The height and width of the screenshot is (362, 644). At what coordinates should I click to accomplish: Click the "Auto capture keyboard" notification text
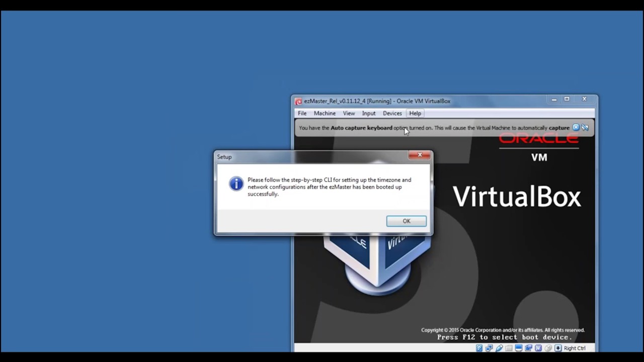pyautogui.click(x=361, y=128)
